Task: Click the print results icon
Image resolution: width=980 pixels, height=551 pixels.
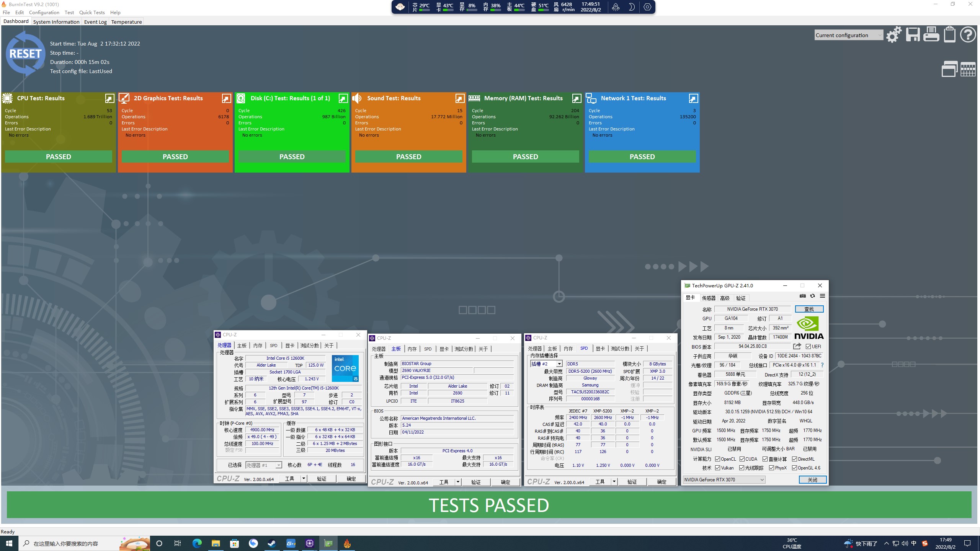Action: (931, 34)
